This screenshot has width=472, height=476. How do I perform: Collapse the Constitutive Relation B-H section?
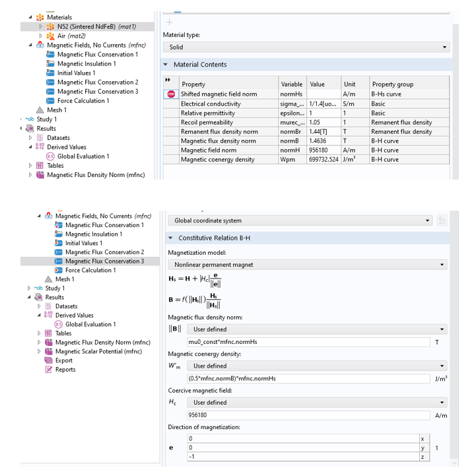point(171,238)
